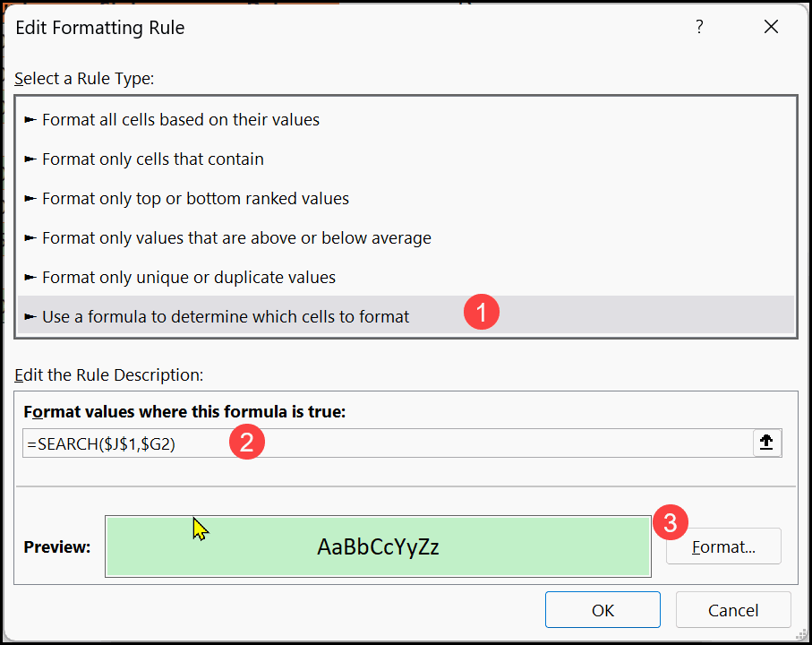Viewport: 812px width, 645px height.
Task: Click the formula input field with =SEARCH
Action: pyautogui.click(x=388, y=443)
